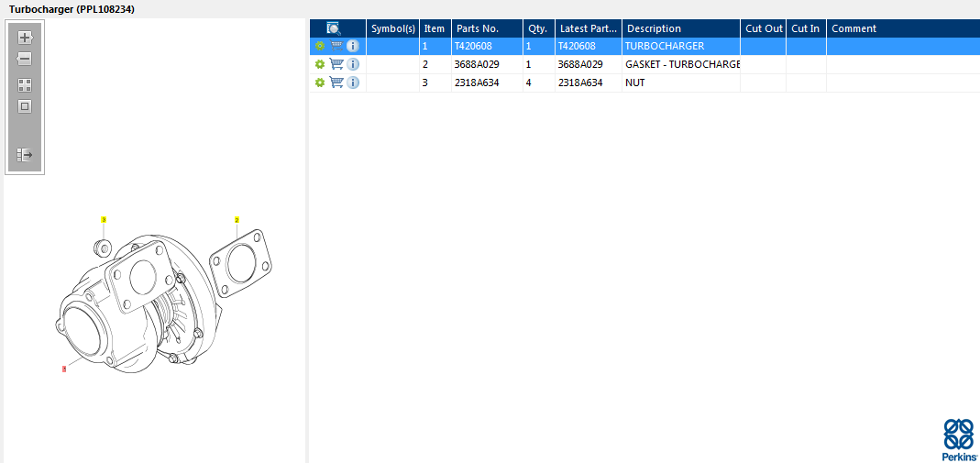This screenshot has width=980, height=463.
Task: Click the Turbocharger (PPL108234) title
Action: 72,9
